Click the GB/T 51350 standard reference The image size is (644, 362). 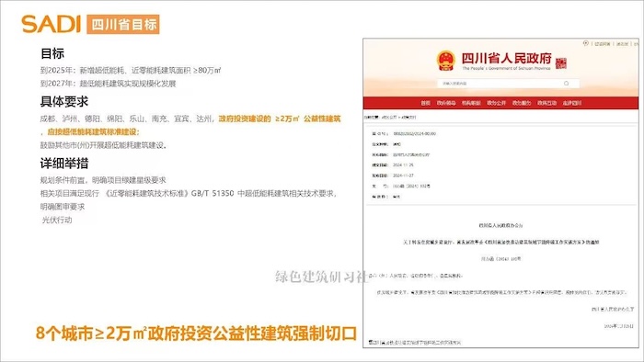[213, 193]
